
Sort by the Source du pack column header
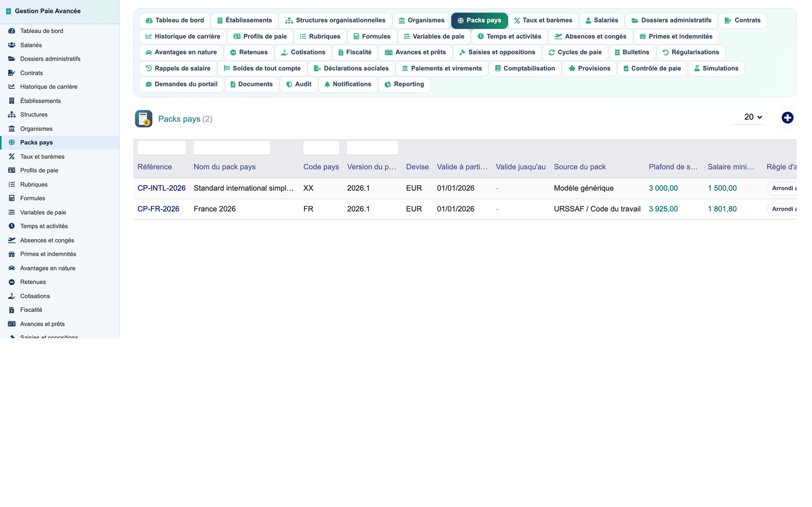(579, 167)
